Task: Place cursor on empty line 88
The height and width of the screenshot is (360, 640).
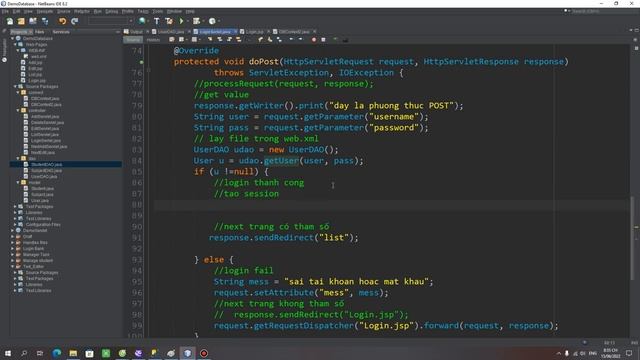Action: 392,205
